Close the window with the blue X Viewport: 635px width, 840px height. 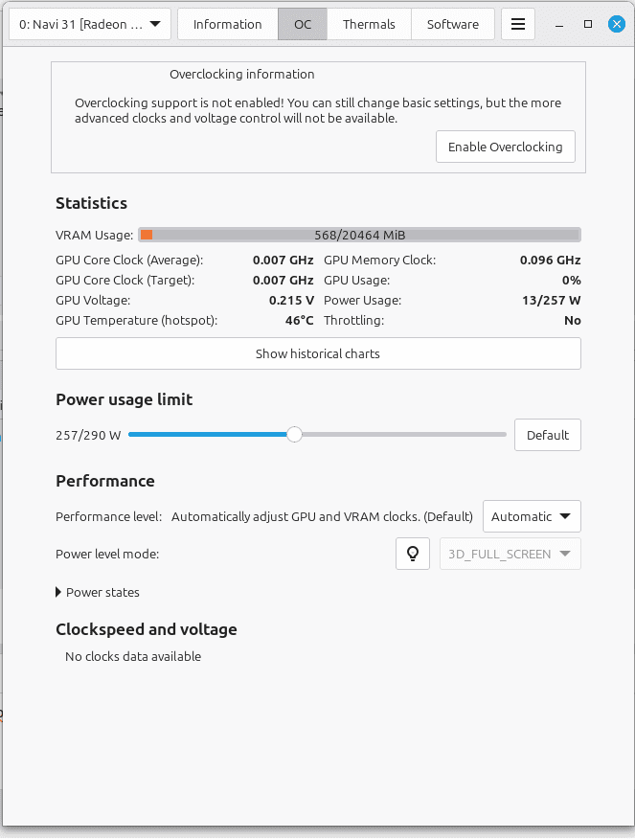[x=616, y=23]
